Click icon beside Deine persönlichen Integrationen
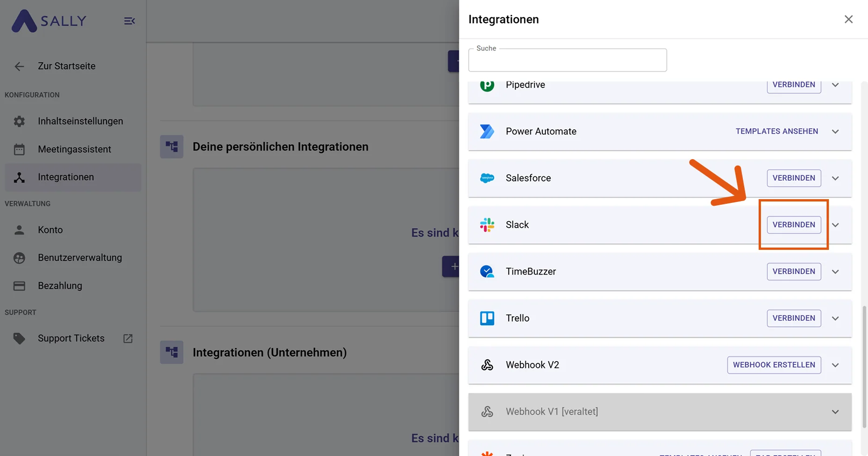The image size is (868, 456). coord(172,147)
